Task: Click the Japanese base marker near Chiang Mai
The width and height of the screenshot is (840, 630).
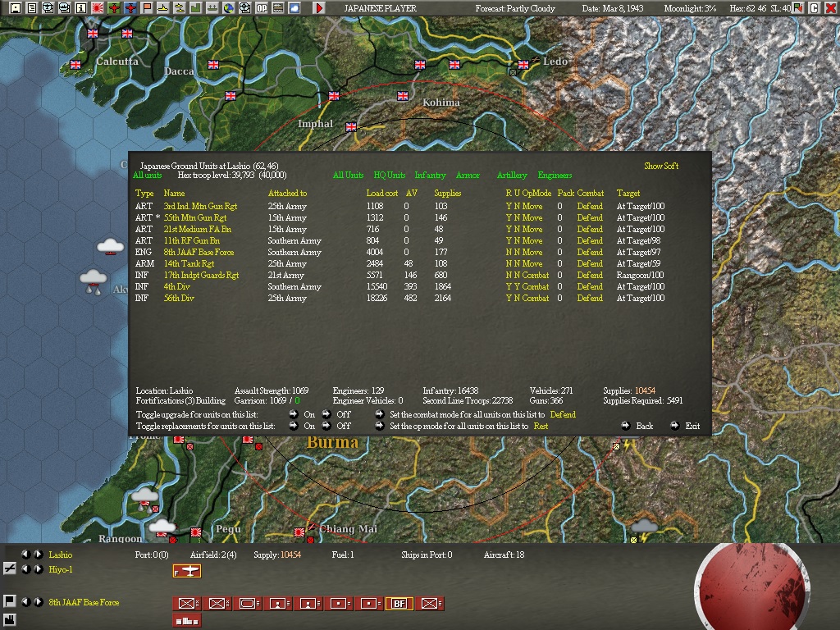Action: (x=299, y=532)
